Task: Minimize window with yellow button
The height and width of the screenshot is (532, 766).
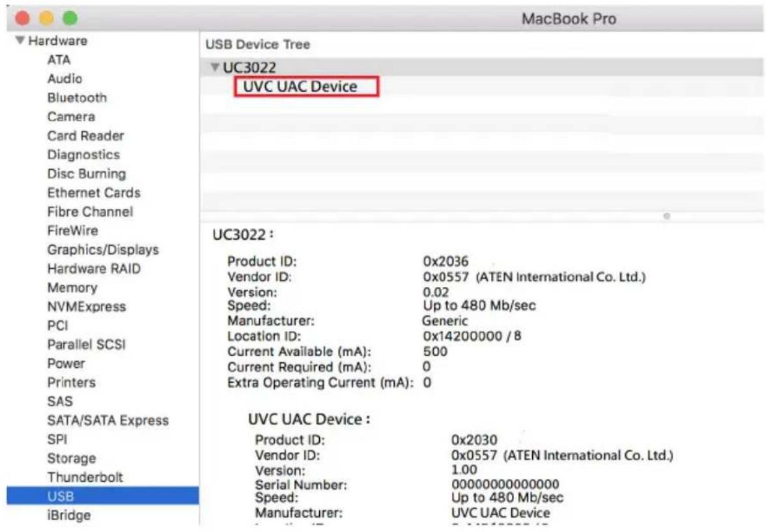Action: pyautogui.click(x=46, y=19)
